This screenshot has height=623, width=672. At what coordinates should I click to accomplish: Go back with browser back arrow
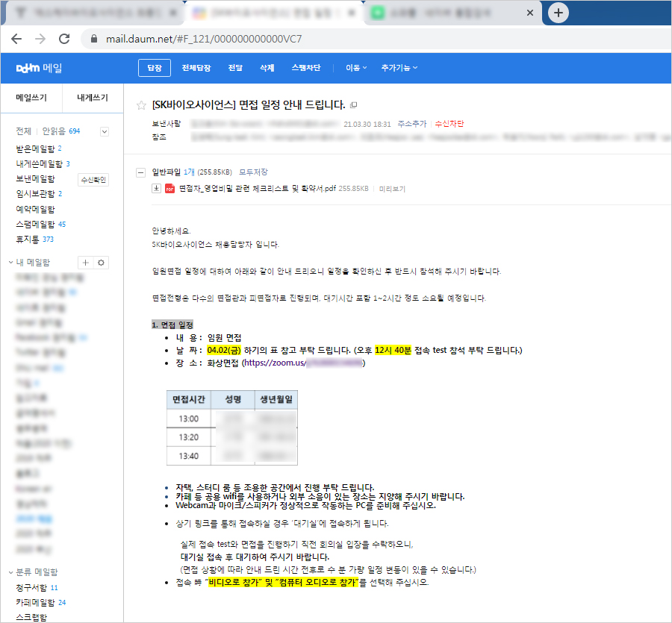16,39
